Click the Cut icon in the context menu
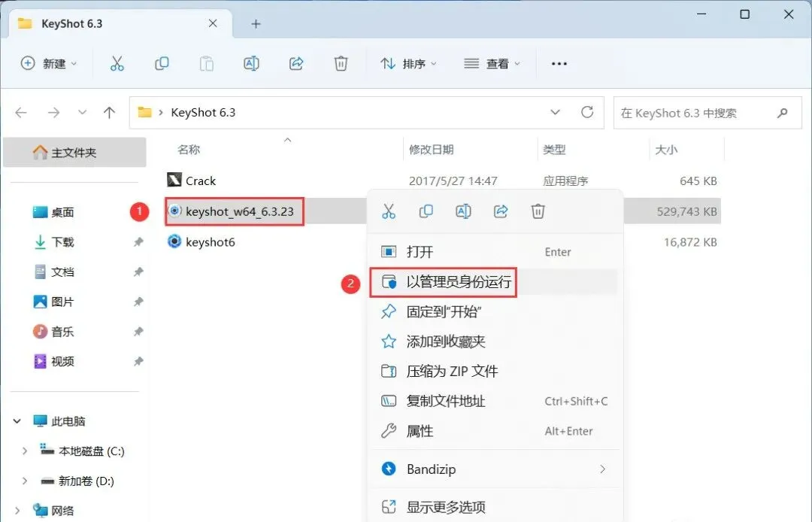This screenshot has height=522, width=812. (x=389, y=211)
